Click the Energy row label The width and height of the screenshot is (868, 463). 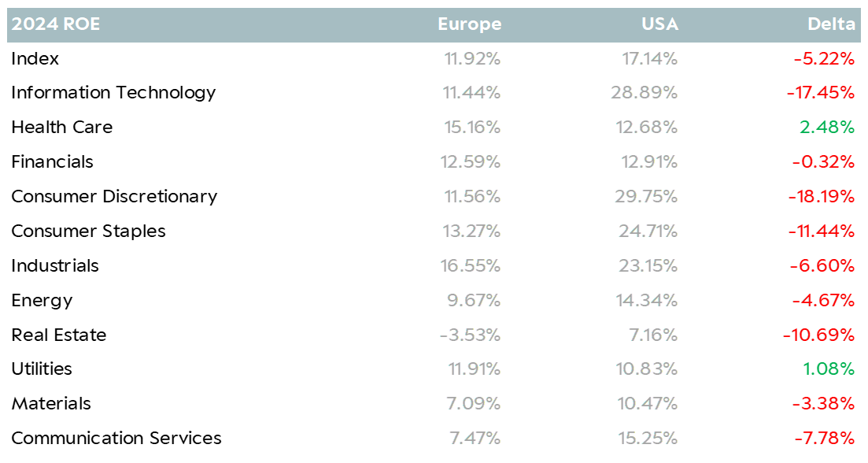42,301
